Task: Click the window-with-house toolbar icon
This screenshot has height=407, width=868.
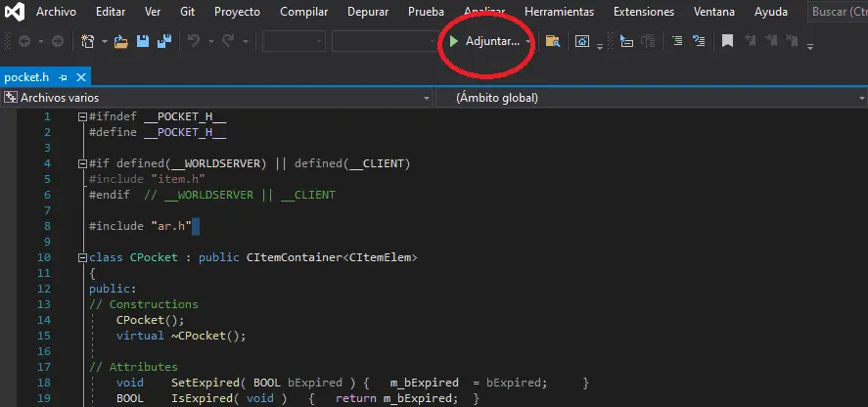Action: [x=582, y=41]
